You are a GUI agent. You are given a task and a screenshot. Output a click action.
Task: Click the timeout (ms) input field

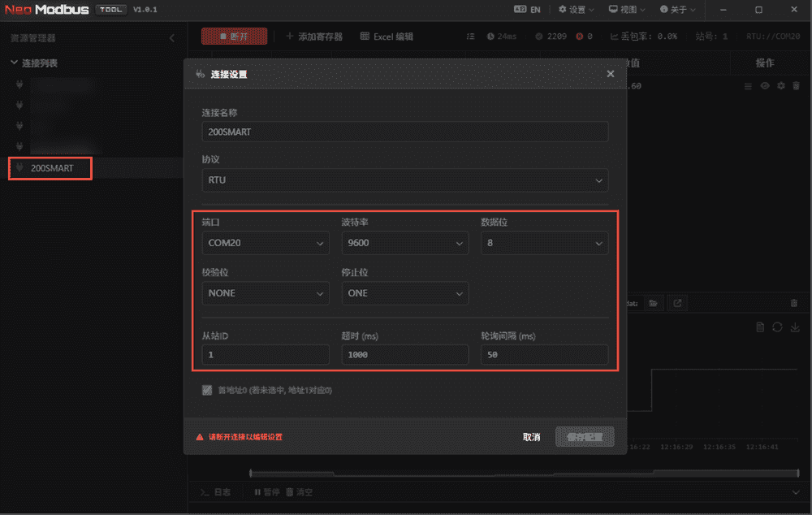(x=404, y=355)
